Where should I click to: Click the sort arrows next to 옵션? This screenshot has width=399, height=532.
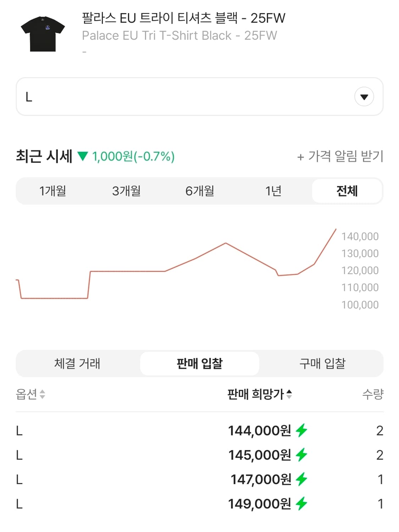[42, 395]
